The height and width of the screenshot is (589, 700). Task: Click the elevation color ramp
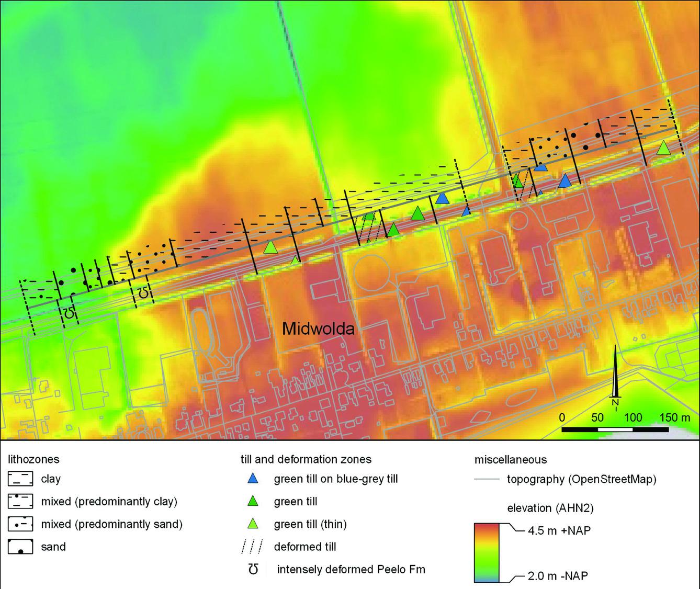pyautogui.click(x=487, y=553)
